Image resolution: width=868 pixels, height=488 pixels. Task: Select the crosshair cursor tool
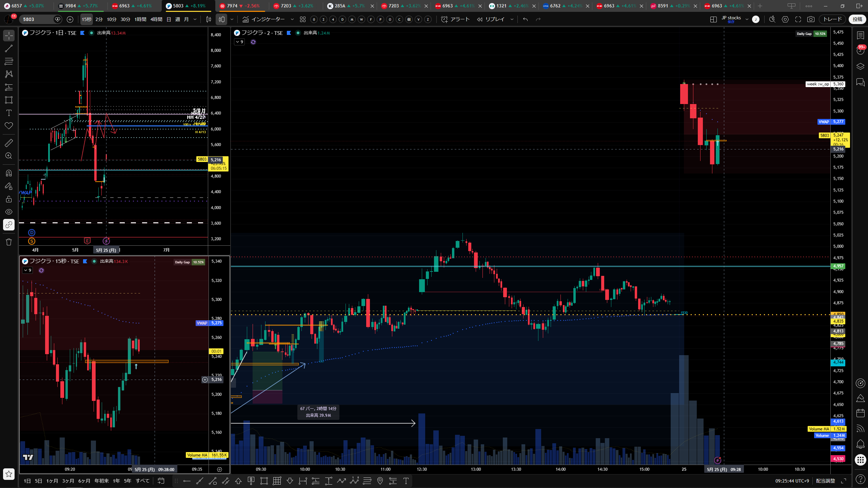click(x=9, y=36)
